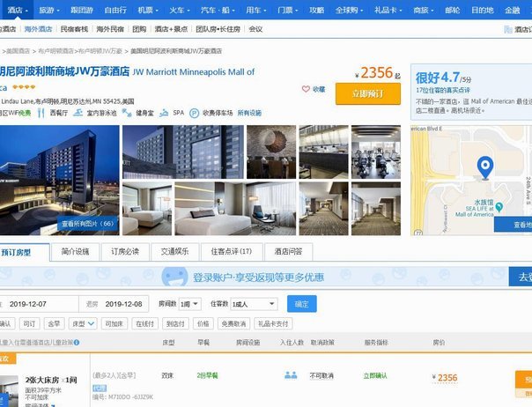Toggle the 含早 breakfast filter
Viewport: 532px width, 407px height.
55,324
